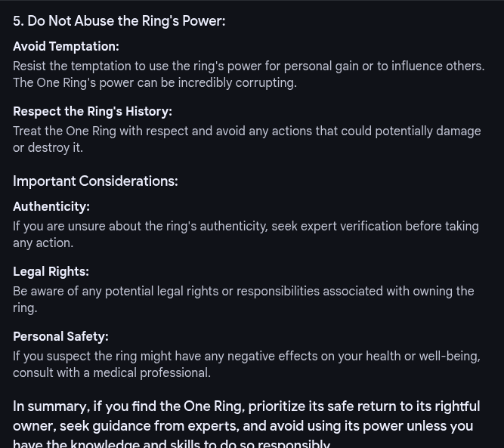The height and width of the screenshot is (448, 504).
Task: Click the line starting "Treat the One Ring"
Action: point(247,131)
